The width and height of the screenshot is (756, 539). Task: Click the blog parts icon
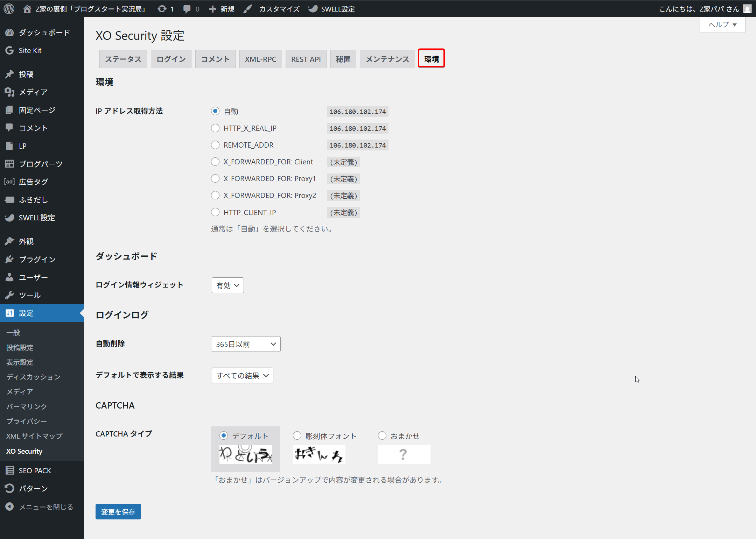[9, 164]
